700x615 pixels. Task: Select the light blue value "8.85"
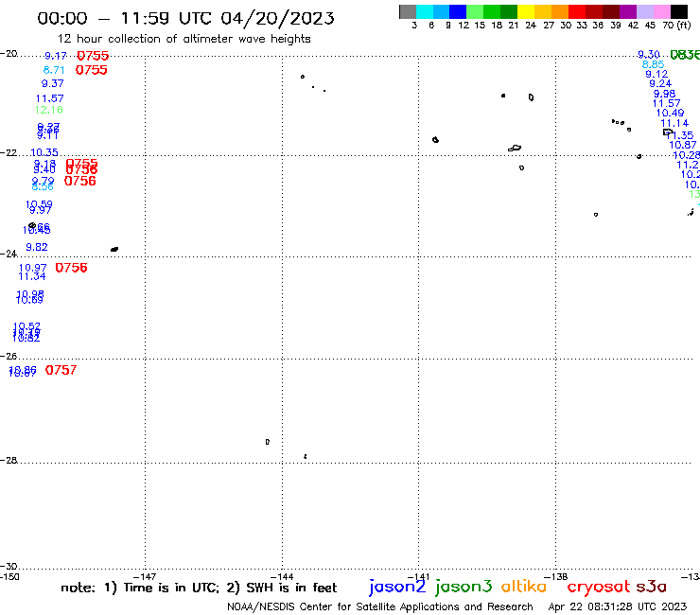[x=653, y=64]
